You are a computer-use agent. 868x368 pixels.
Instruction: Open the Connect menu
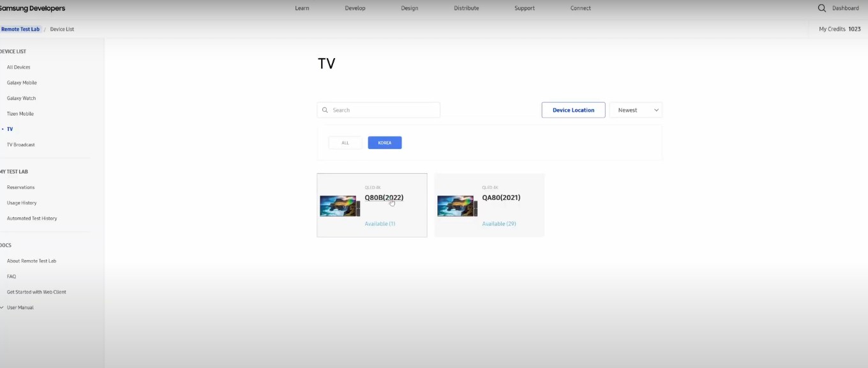(581, 8)
